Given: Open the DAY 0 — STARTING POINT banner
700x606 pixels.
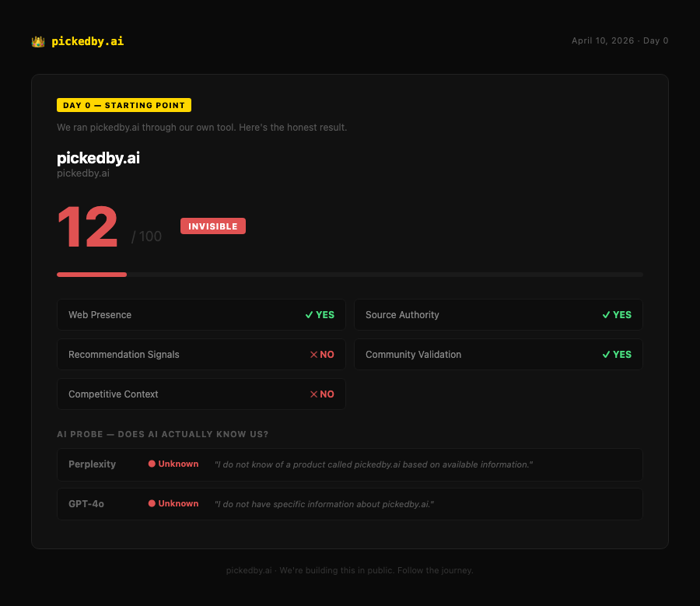Looking at the screenshot, I should pyautogui.click(x=124, y=105).
